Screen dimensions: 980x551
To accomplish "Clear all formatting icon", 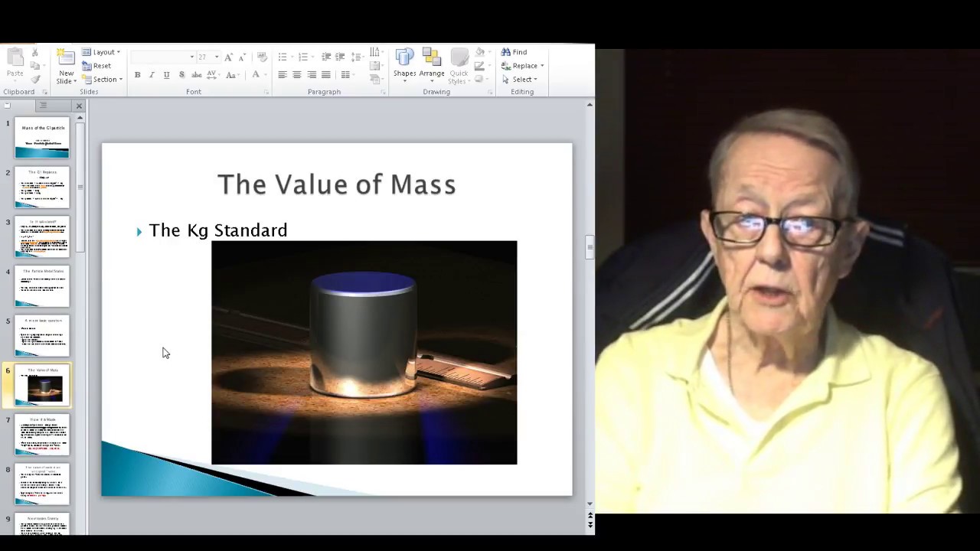I will tap(262, 57).
